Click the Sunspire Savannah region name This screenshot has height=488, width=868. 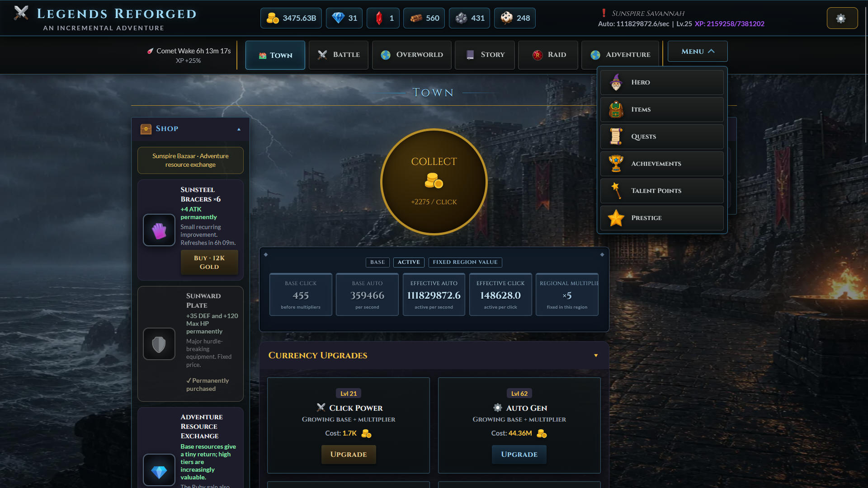[x=648, y=14]
